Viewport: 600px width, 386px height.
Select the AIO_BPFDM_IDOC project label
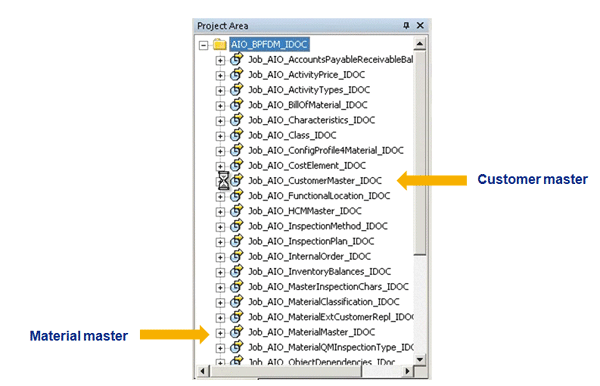click(x=269, y=44)
